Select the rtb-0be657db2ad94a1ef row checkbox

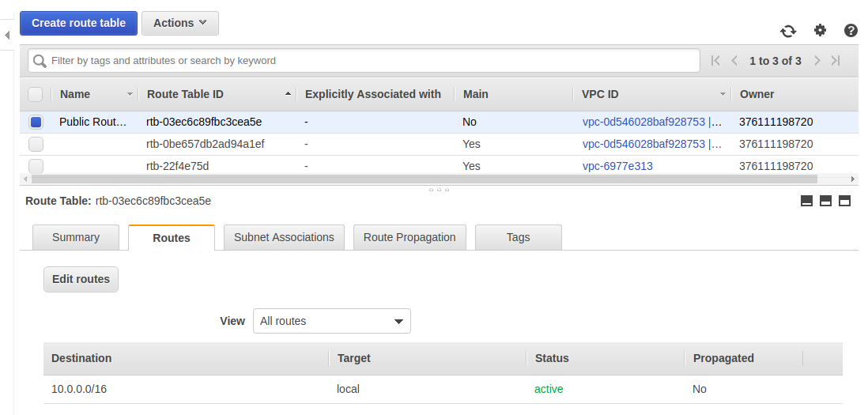click(x=36, y=144)
